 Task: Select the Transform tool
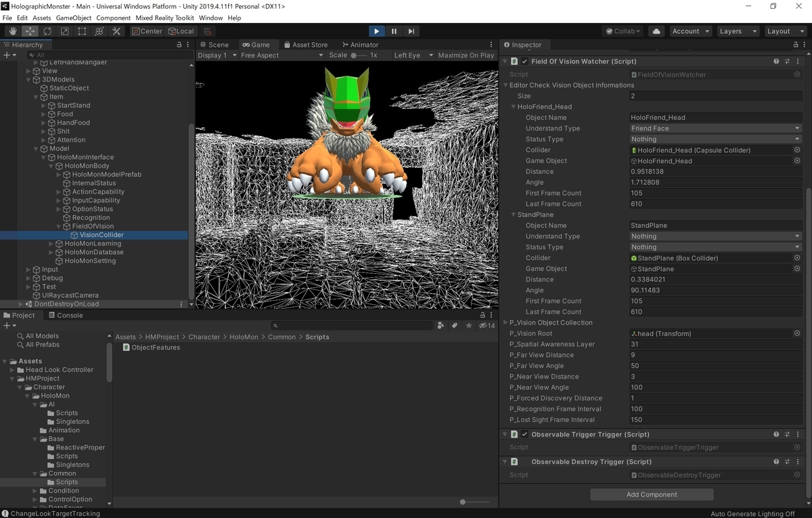pos(99,31)
